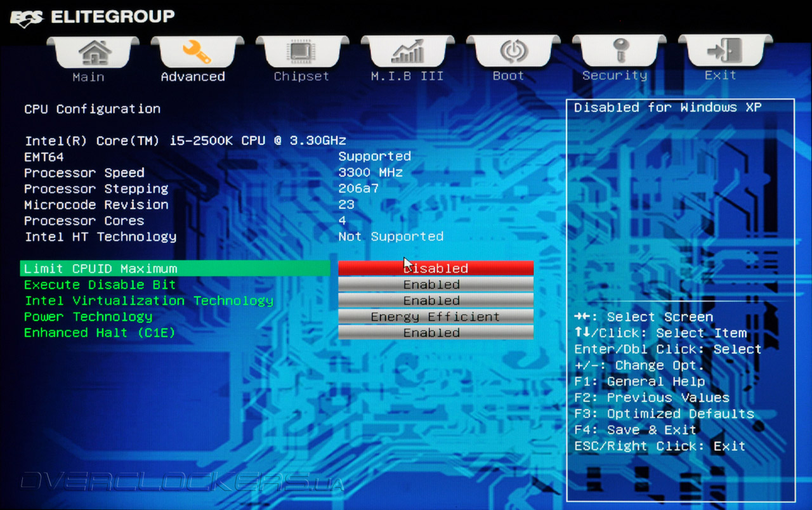
Task: Open the Energy Efficient value field
Action: 436,317
